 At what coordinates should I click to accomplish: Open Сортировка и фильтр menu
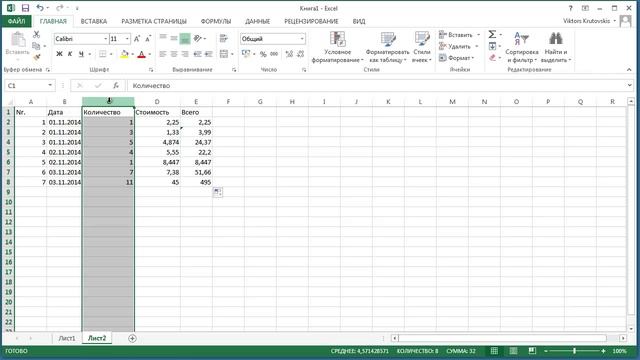(x=522, y=47)
